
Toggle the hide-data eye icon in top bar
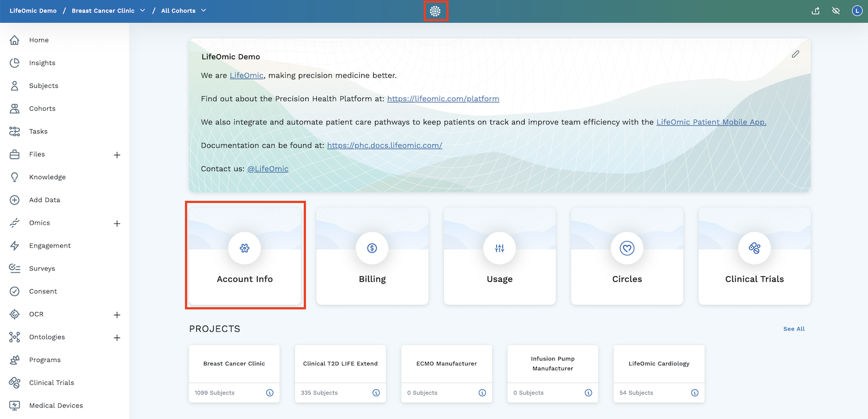(836, 11)
